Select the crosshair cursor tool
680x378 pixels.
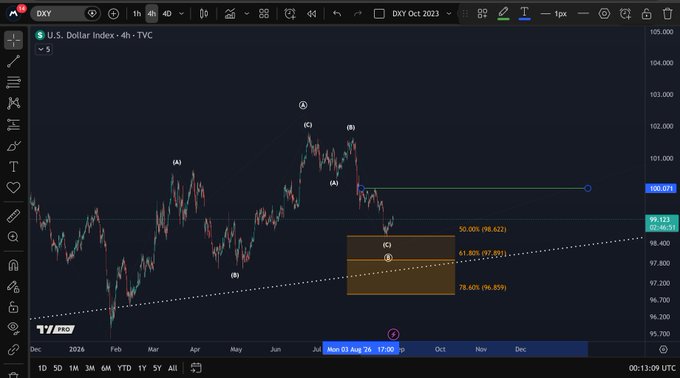click(13, 40)
